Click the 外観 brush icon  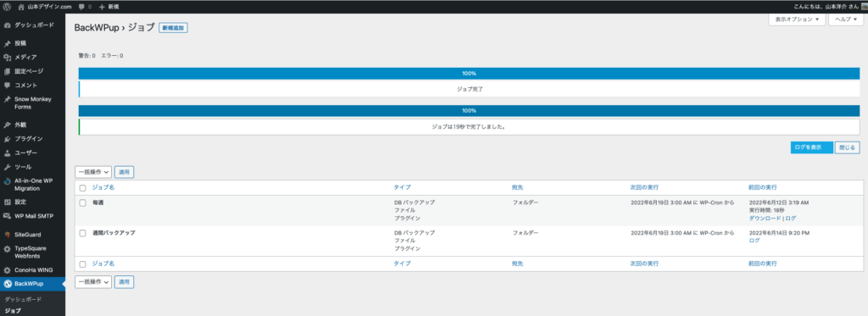pos(7,125)
